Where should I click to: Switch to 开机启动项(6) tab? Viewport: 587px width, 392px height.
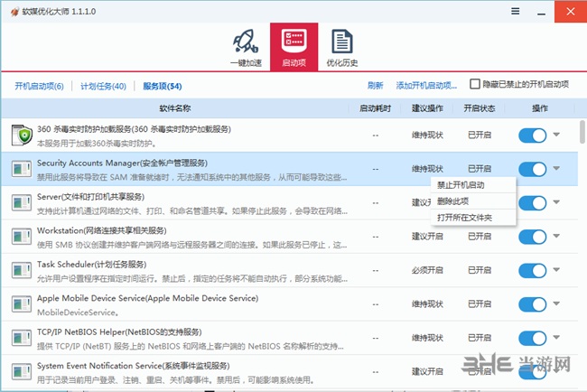pos(39,86)
